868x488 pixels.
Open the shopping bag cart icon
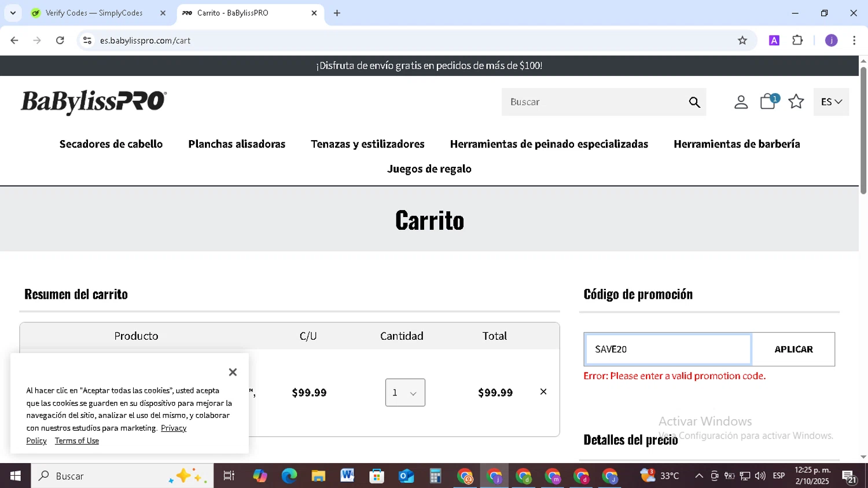click(768, 101)
